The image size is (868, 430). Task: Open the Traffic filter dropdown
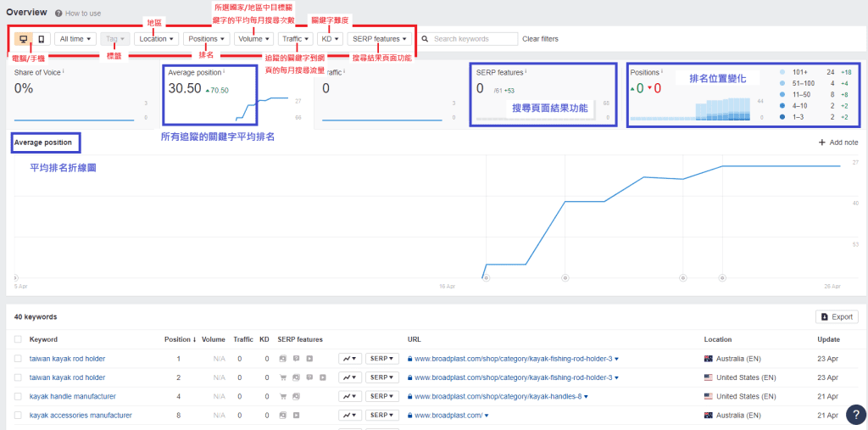point(296,39)
